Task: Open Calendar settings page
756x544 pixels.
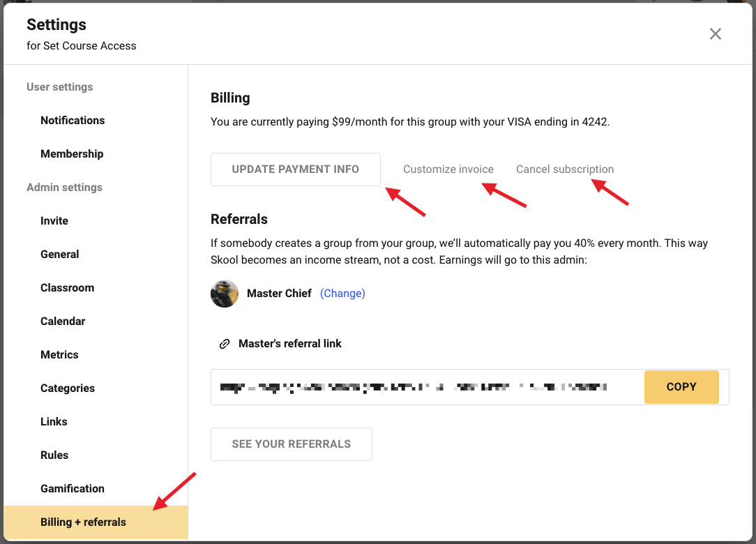Action: pyautogui.click(x=63, y=322)
